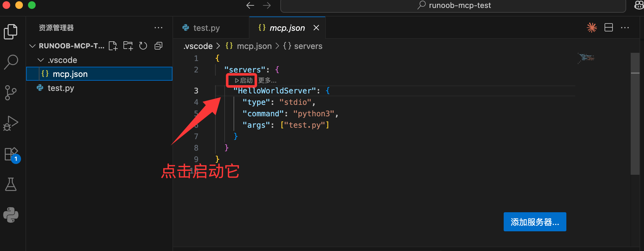Click the 添加服务器... button
The height and width of the screenshot is (251, 644).
coord(535,222)
